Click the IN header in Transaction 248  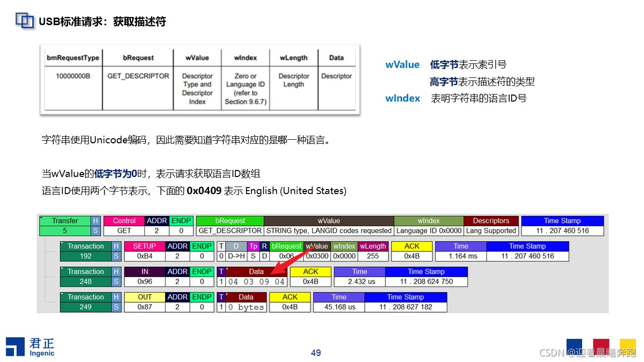pos(144,271)
